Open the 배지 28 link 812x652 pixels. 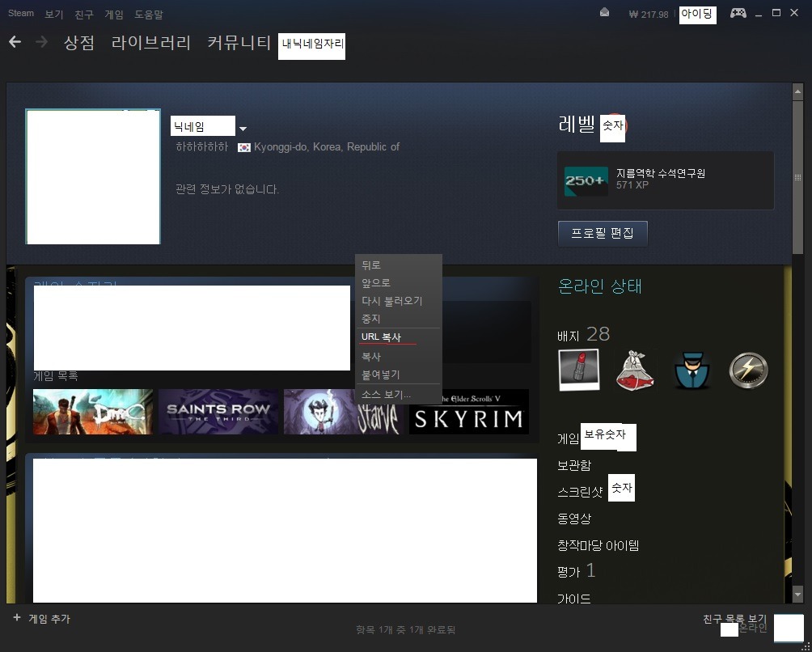(584, 335)
